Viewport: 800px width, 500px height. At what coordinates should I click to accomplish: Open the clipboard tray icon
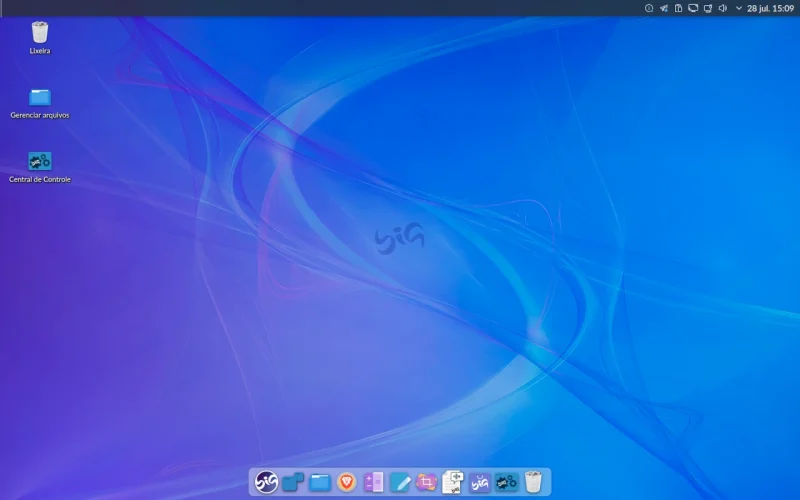tap(679, 8)
